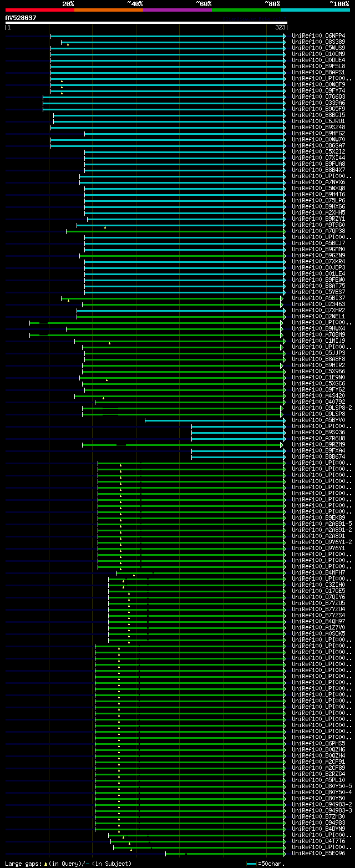Open hit UniRef100_C5WUS9
The image size is (355, 868).
[x=318, y=48]
